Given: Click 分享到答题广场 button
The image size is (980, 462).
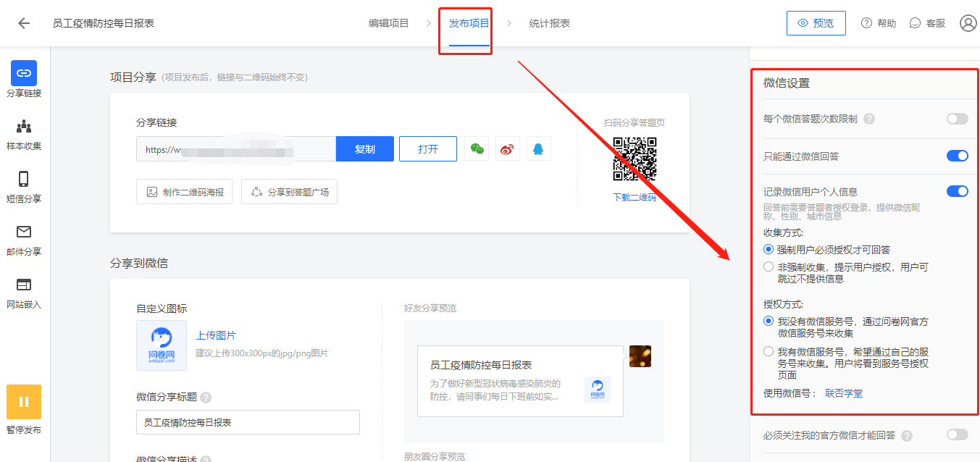Looking at the screenshot, I should [x=289, y=192].
